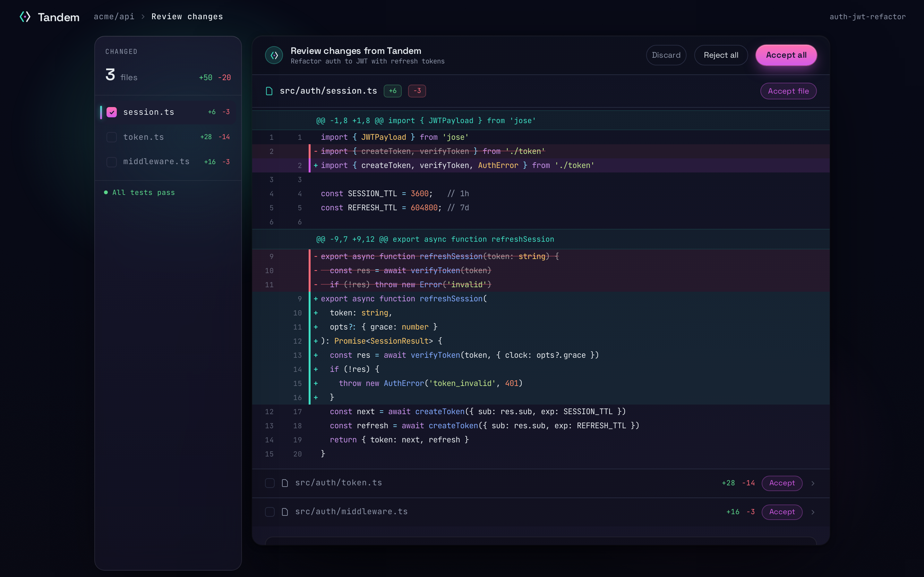Click the file icon beside src/auth/token.ts
924x577 pixels.
point(285,483)
